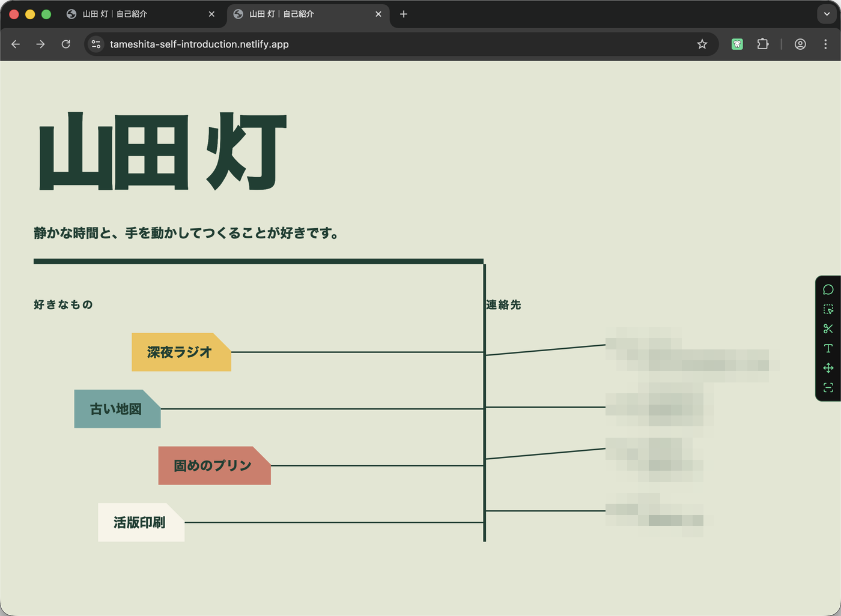This screenshot has width=841, height=616.
Task: Click the 固めのプリン salmon tag
Action: pyautogui.click(x=214, y=465)
